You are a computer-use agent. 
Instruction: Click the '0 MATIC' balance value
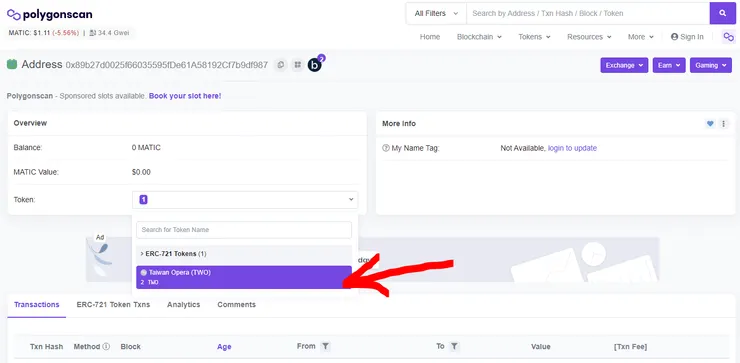[146, 148]
